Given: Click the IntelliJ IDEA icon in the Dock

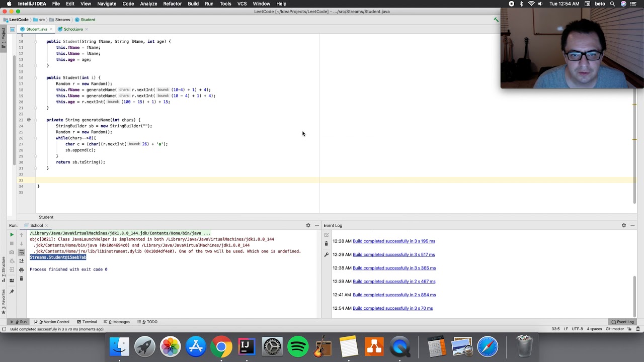Looking at the screenshot, I should pyautogui.click(x=247, y=346).
